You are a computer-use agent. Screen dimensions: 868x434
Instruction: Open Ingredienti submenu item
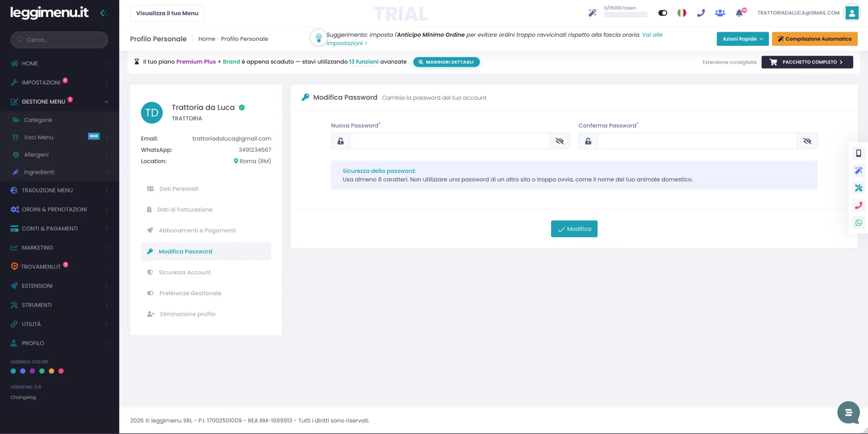pos(59,172)
